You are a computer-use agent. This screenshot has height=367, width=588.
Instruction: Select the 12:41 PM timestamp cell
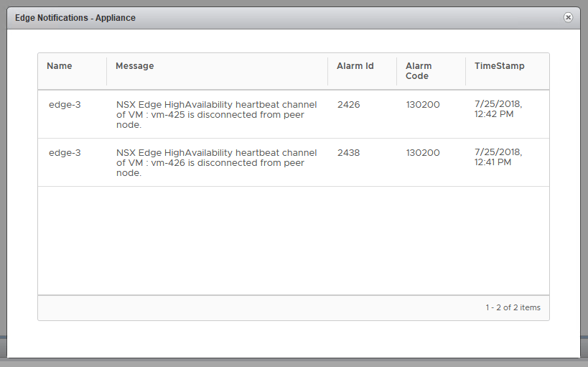(x=498, y=157)
